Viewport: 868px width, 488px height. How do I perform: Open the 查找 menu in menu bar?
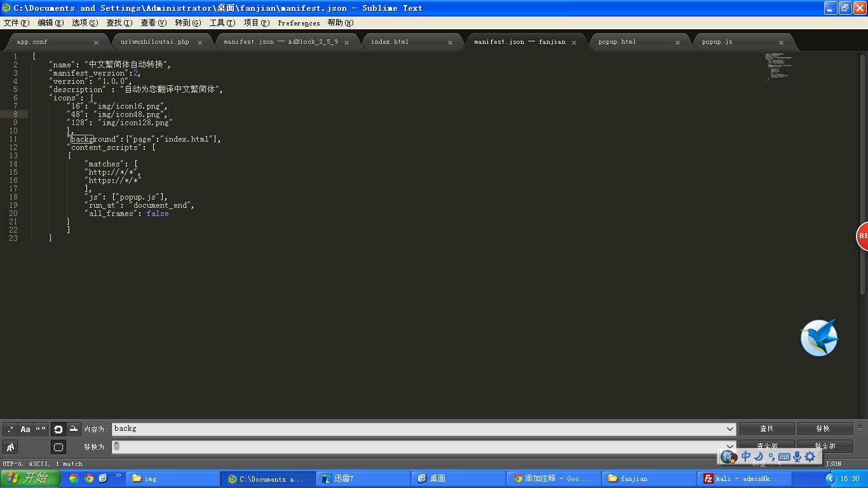tap(119, 23)
